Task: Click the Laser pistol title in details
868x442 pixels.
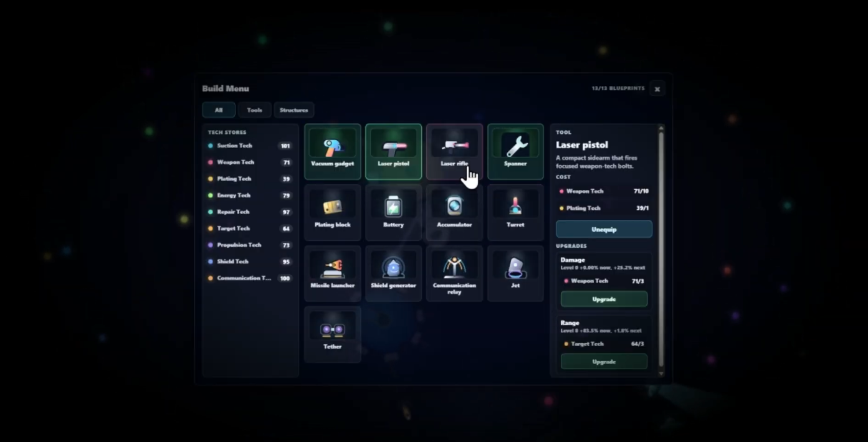Action: 582,145
